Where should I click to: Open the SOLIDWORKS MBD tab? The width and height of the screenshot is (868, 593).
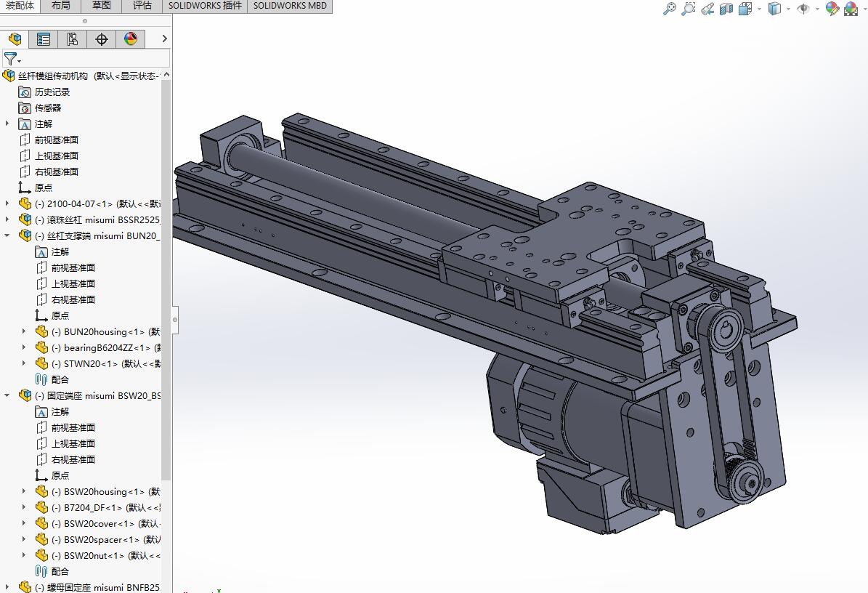tap(290, 6)
